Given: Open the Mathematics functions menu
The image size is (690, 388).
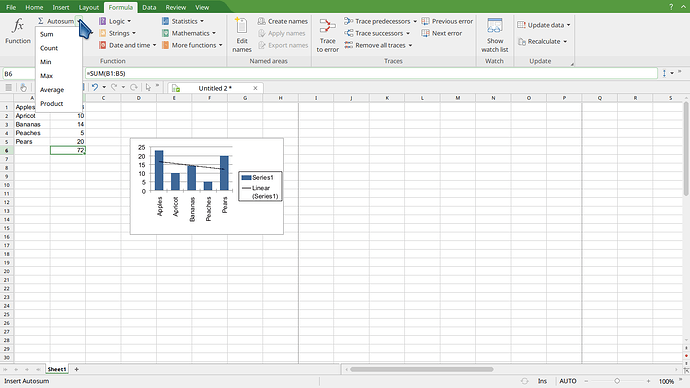Looking at the screenshot, I should (189, 33).
